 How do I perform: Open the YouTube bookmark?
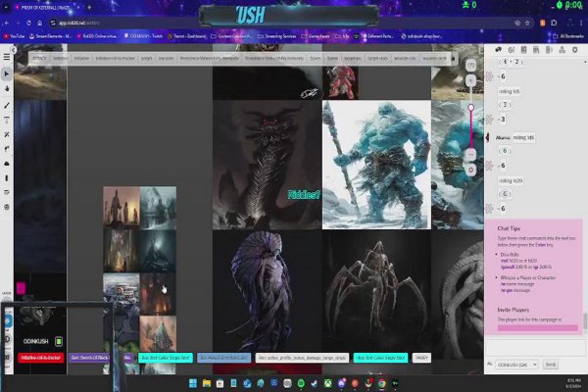tap(15, 36)
